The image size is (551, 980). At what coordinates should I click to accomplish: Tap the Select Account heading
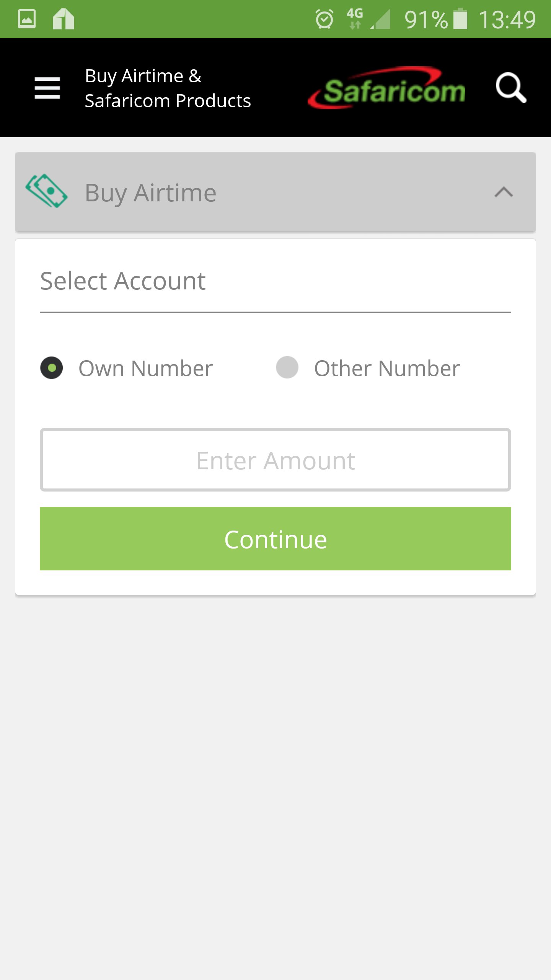(123, 281)
